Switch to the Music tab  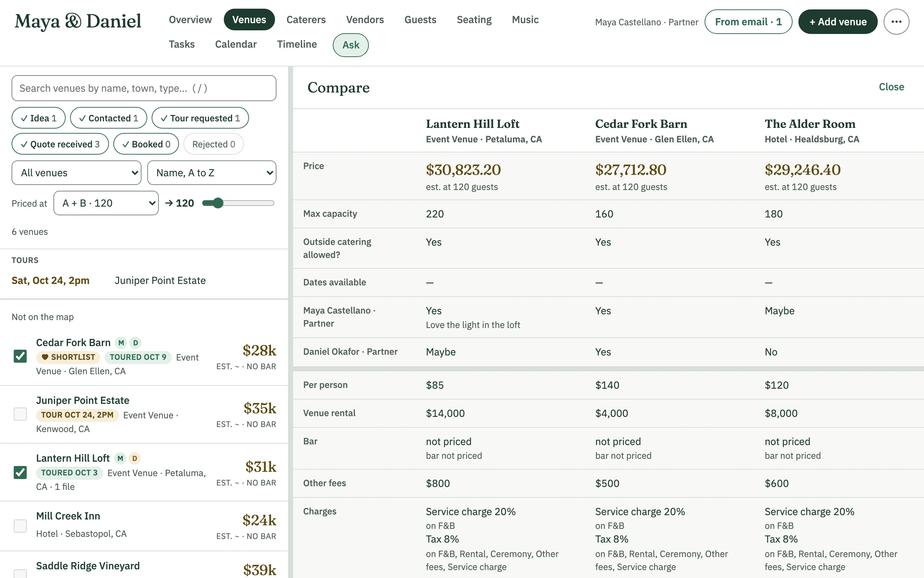(526, 20)
